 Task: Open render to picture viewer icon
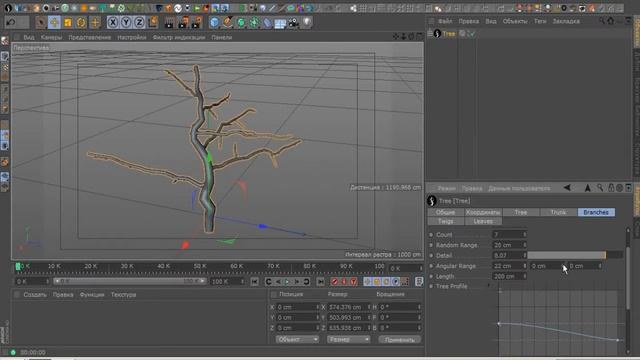[x=183, y=22]
